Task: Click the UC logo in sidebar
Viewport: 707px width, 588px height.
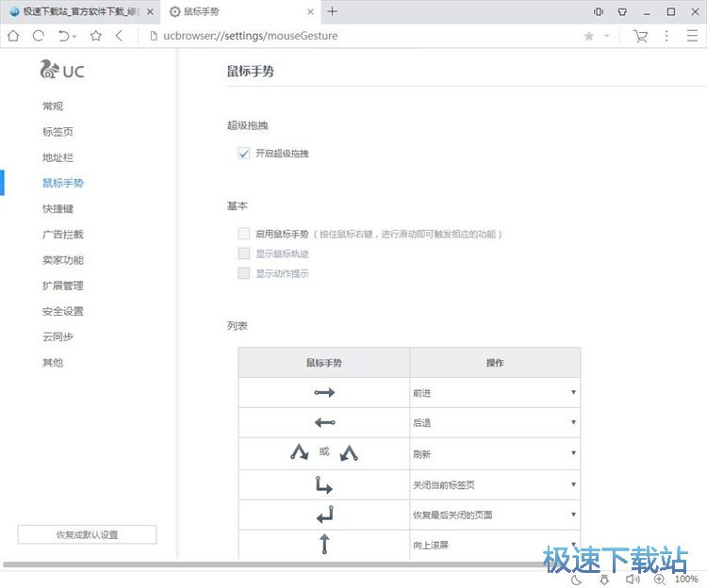Action: (62, 71)
